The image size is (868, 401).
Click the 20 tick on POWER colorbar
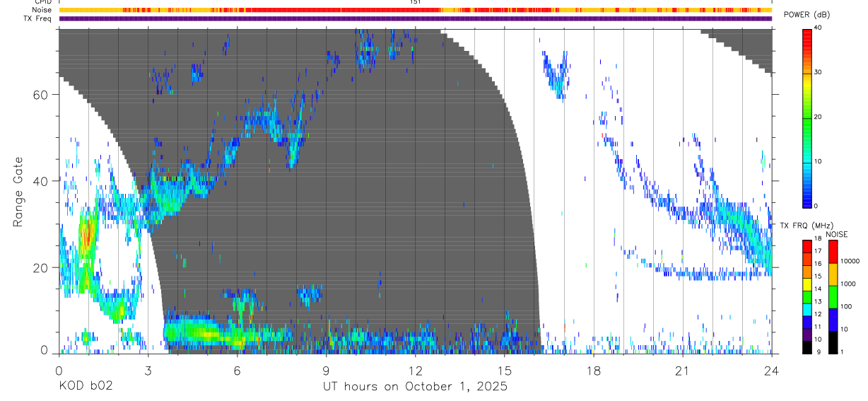818,117
